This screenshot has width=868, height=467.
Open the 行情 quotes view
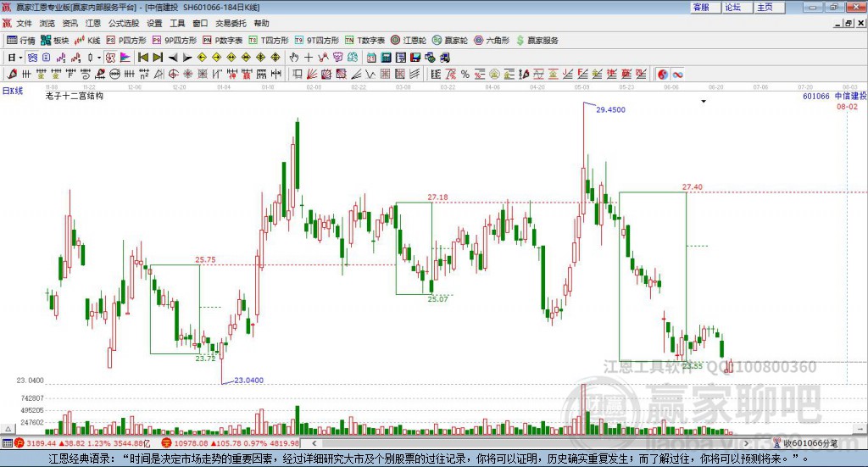point(20,41)
